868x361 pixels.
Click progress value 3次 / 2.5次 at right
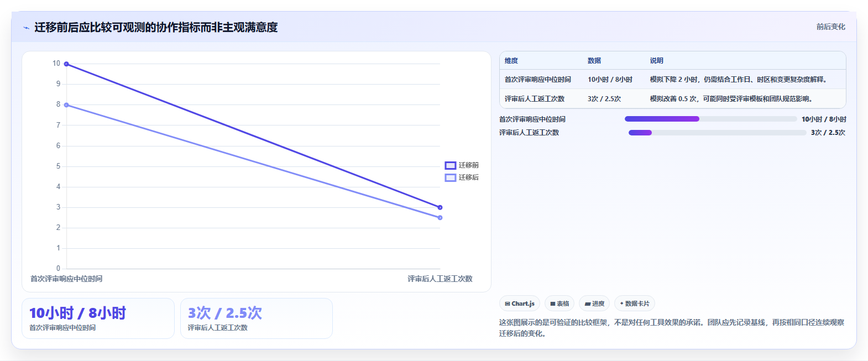[x=828, y=133]
